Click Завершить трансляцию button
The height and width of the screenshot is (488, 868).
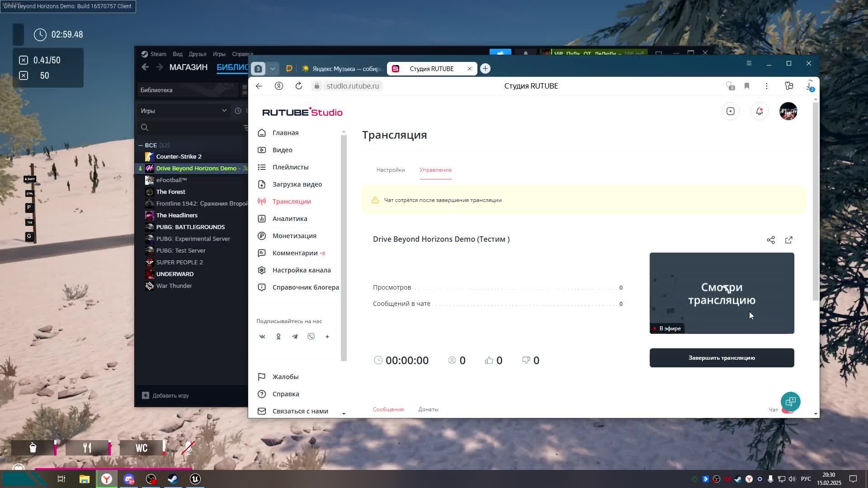pyautogui.click(x=722, y=358)
